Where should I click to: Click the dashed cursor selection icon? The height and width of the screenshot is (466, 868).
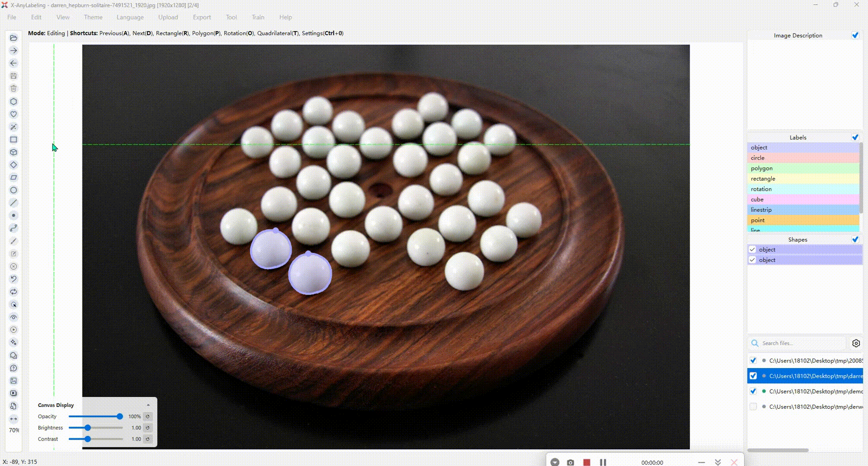[13, 305]
